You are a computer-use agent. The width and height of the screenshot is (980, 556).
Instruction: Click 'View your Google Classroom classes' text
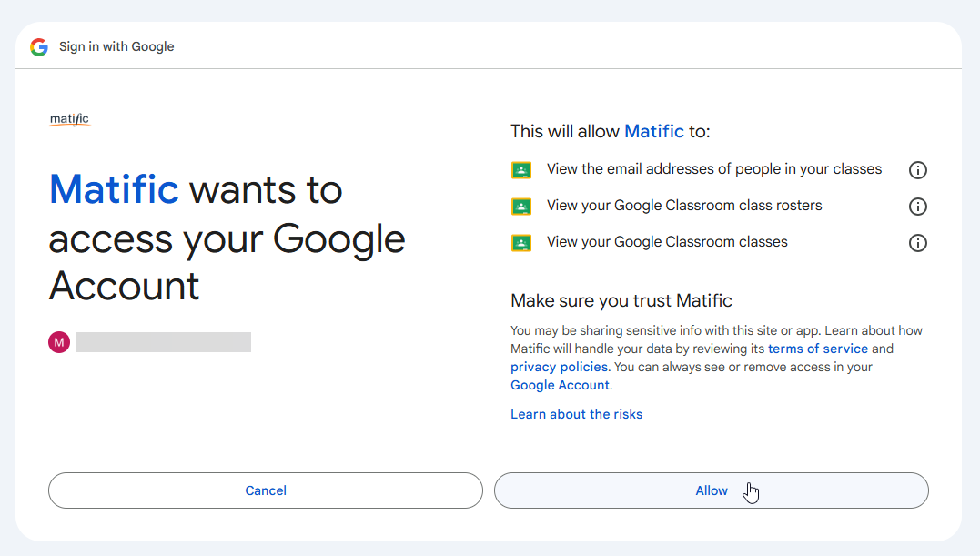coord(667,242)
